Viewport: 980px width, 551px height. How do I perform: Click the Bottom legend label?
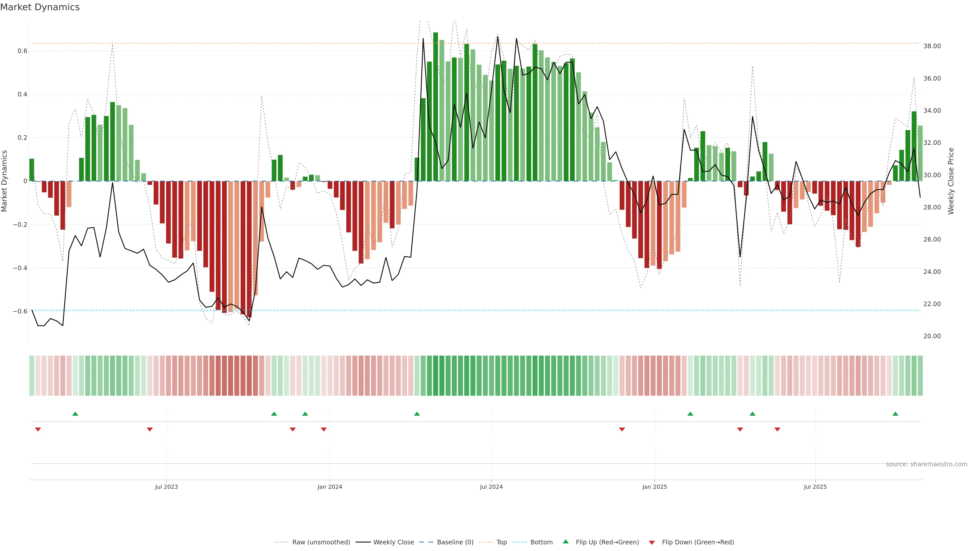click(x=541, y=542)
